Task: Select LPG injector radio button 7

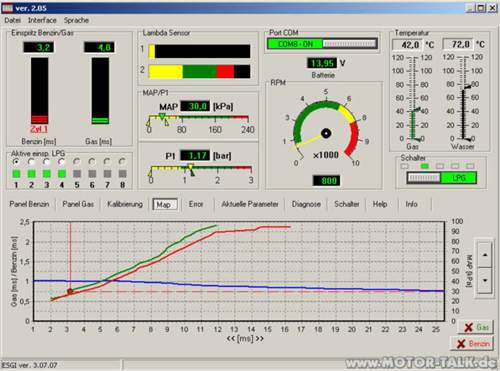Action: coord(107,162)
